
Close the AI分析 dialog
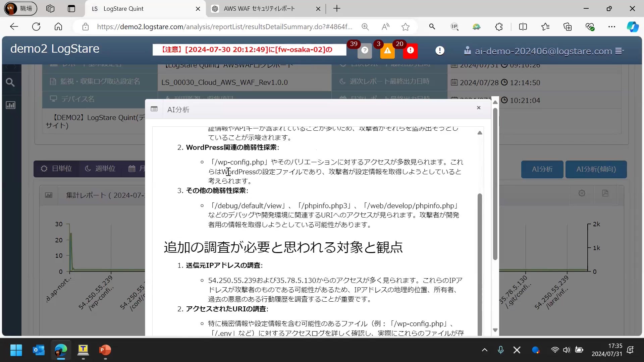[x=479, y=108]
